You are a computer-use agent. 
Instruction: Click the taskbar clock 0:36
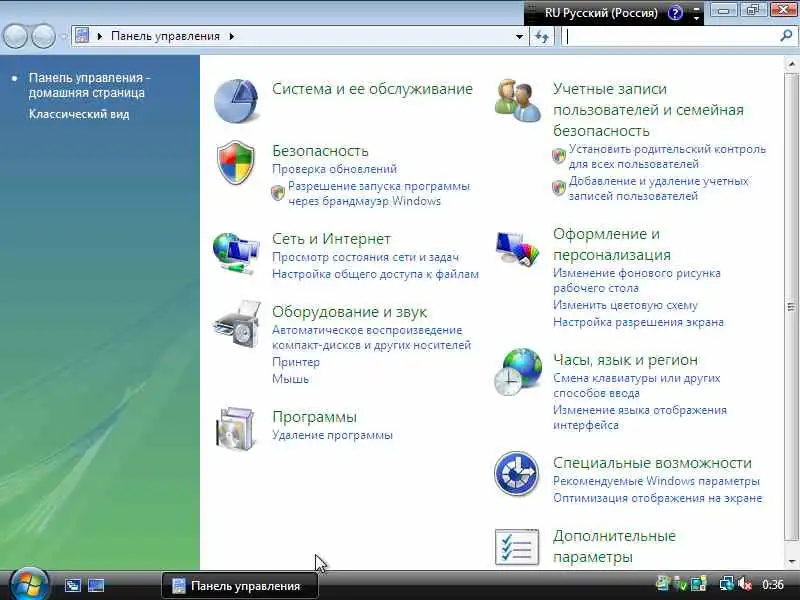click(x=772, y=584)
